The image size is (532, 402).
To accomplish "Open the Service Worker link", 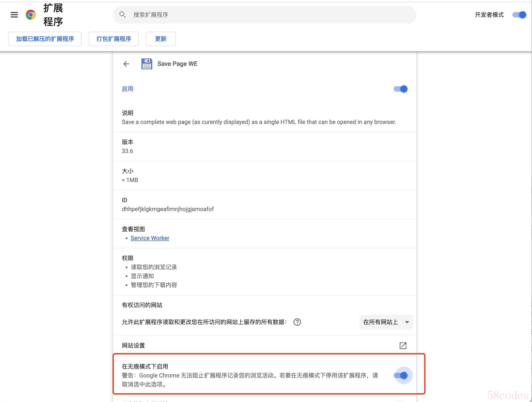I will click(x=150, y=238).
